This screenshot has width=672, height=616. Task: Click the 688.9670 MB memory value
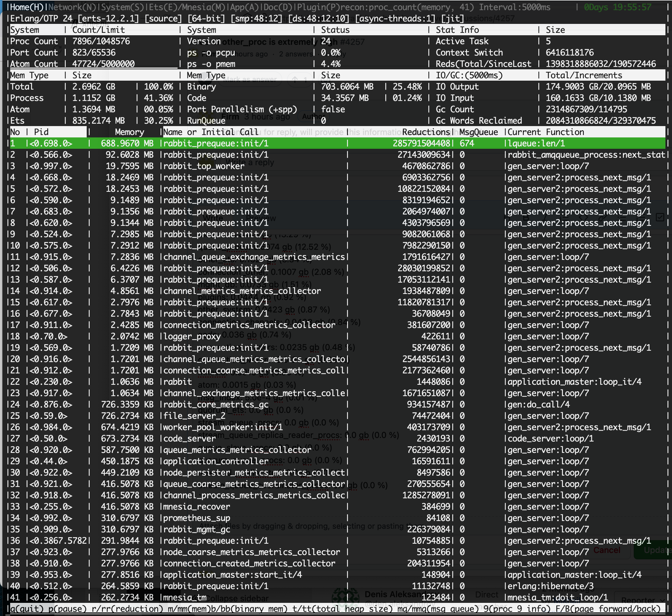[x=127, y=143]
